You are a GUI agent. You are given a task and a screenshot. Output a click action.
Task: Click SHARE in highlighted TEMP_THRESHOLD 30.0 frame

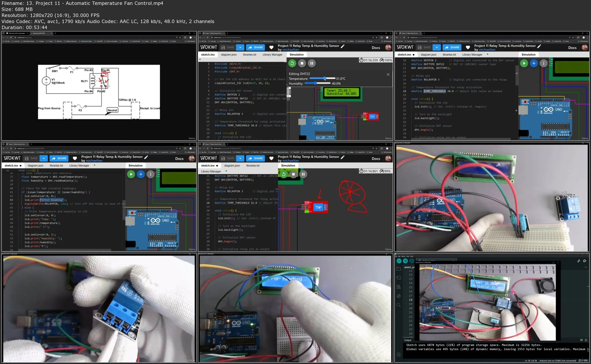click(x=452, y=47)
